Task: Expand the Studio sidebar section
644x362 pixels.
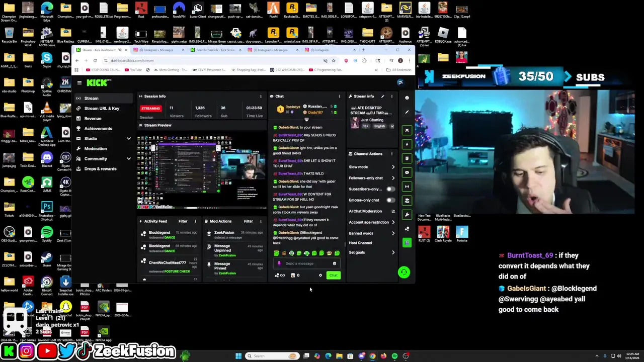Action: (x=128, y=139)
